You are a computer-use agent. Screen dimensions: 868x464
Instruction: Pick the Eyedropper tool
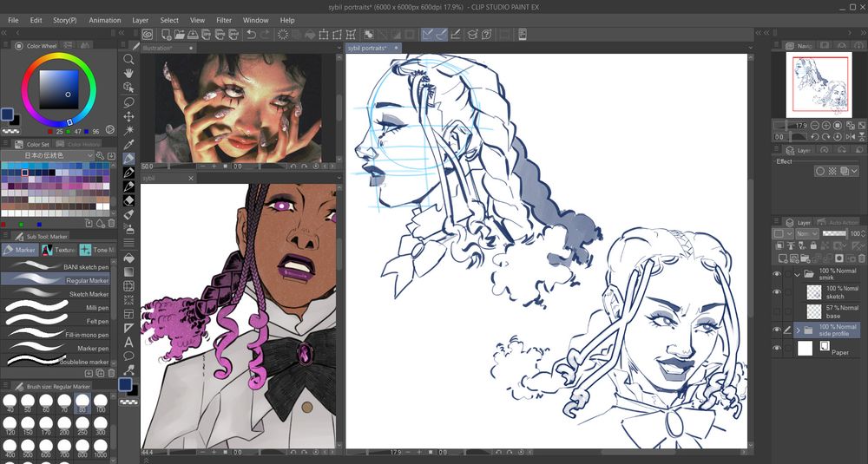pyautogui.click(x=128, y=144)
